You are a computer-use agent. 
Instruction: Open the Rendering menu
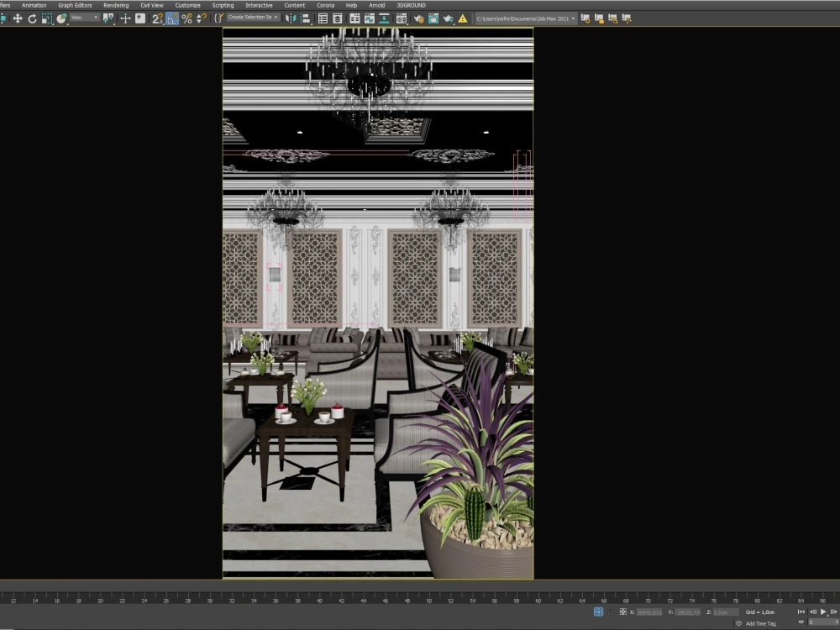click(x=116, y=5)
